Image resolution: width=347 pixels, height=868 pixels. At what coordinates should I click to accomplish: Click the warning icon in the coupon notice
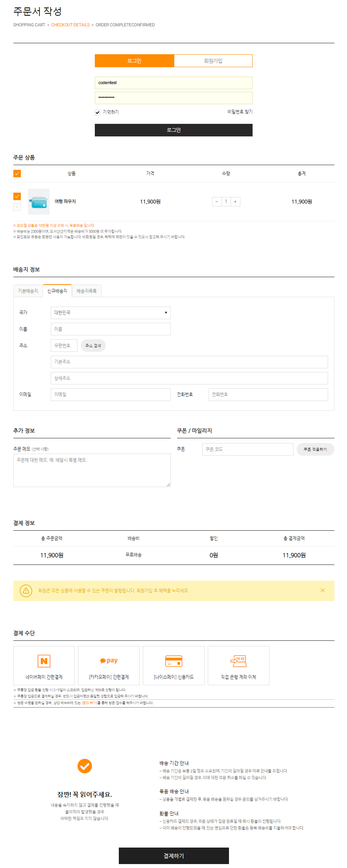click(26, 590)
